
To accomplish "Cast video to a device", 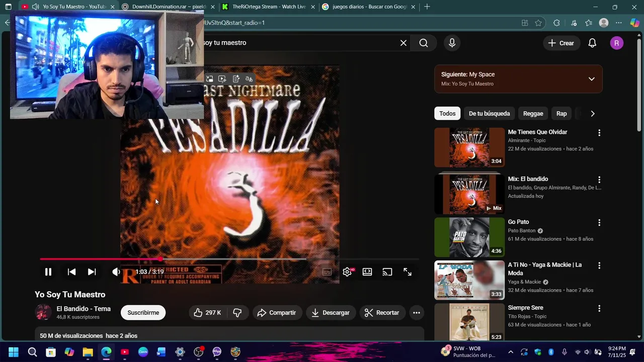I will (x=387, y=272).
